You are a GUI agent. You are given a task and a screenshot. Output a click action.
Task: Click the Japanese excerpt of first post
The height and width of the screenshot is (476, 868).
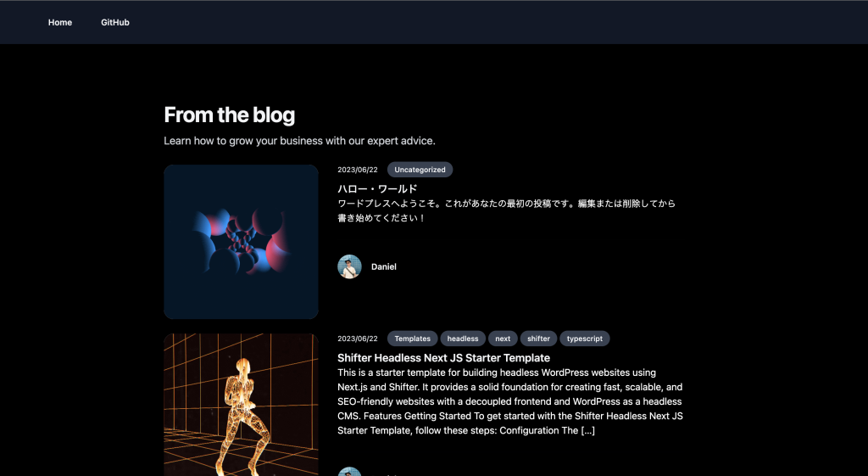(x=507, y=210)
